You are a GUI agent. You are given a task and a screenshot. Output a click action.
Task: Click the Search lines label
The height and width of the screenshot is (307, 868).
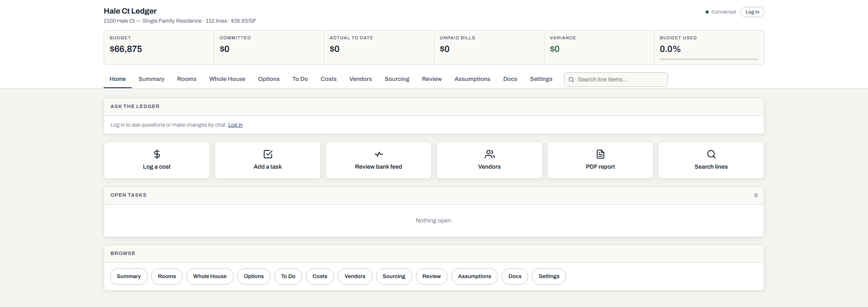coord(711,167)
